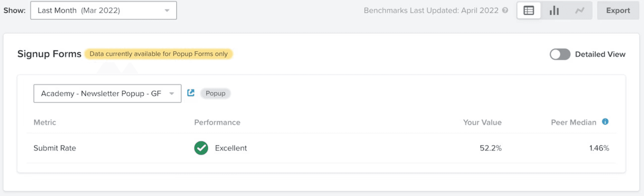Click the arrow on the Show period selector
Screen dimensions: 644x196
click(167, 11)
